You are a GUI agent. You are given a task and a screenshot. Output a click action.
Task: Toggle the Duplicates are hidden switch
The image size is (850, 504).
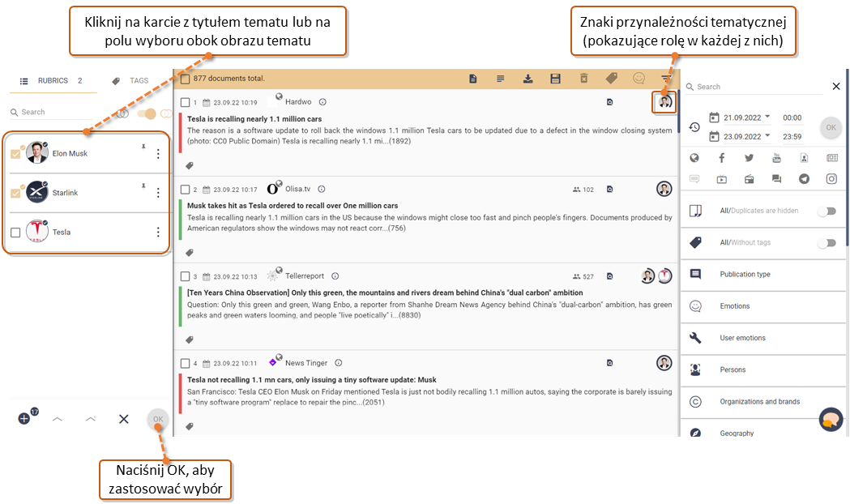pos(827,211)
